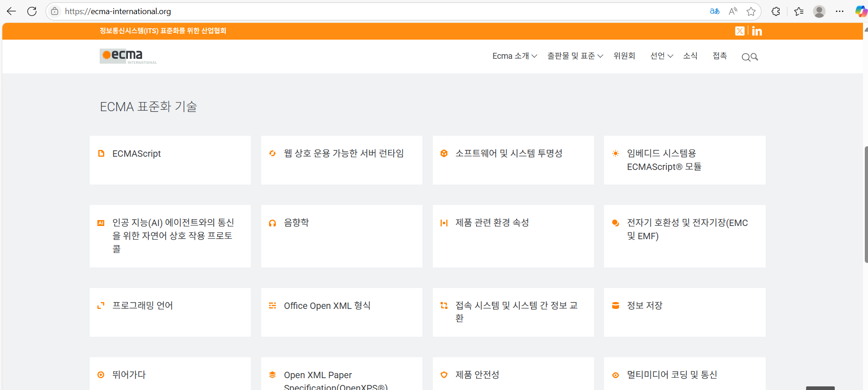Open the ECMAScript technology card
This screenshot has height=390, width=868.
click(170, 160)
